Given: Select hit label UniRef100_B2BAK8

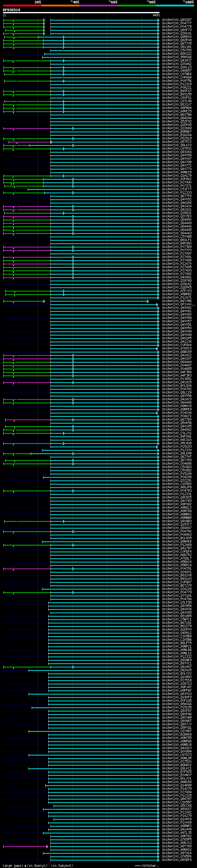Looking at the screenshot, I should click(177, 735).
